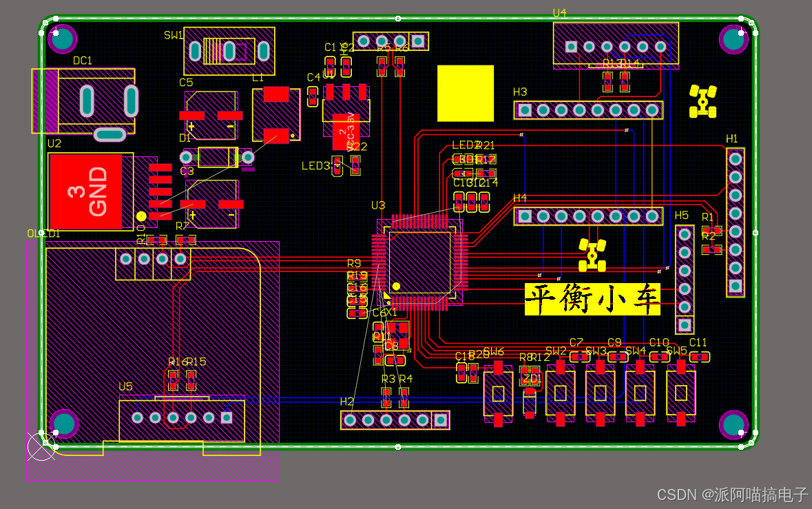Select the R2 resistor near H1
The width and height of the screenshot is (812, 509).
click(712, 249)
